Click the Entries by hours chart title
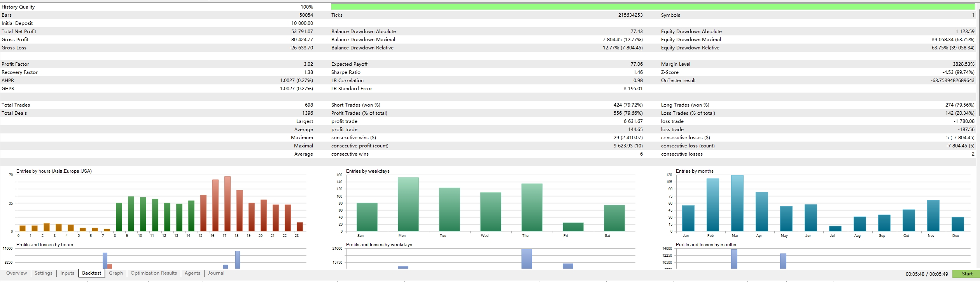Image resolution: width=980 pixels, height=282 pixels. 54,171
